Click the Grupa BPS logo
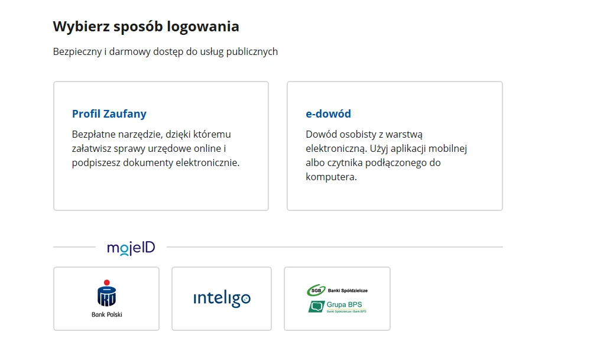Viewport: 597px width, 364px height. tap(337, 306)
